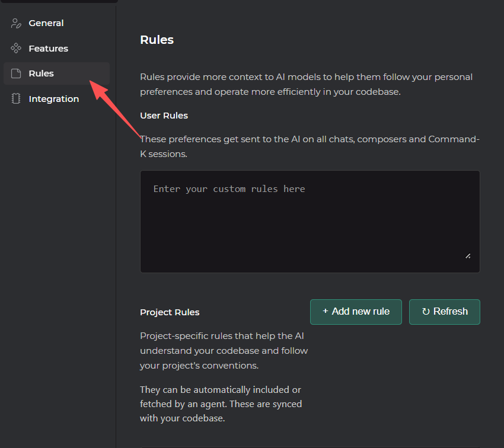
Task: Click the red arrow annotation pointing to Rules
Action: point(115,108)
